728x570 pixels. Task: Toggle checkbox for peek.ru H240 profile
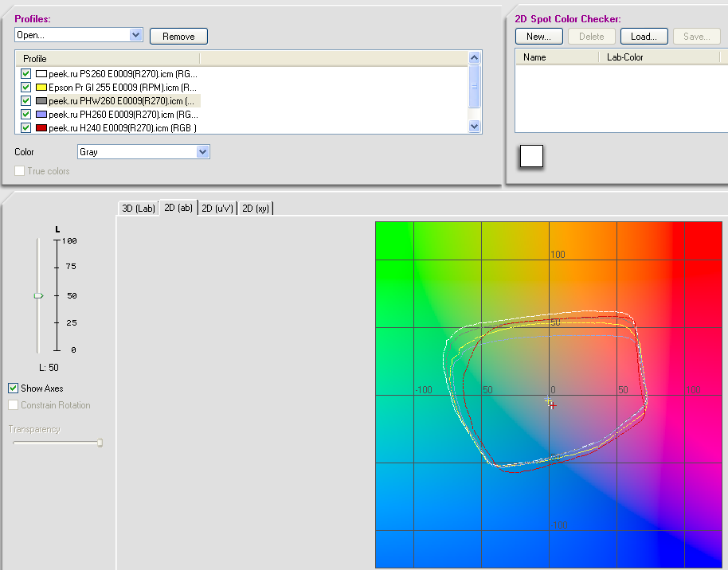click(26, 127)
